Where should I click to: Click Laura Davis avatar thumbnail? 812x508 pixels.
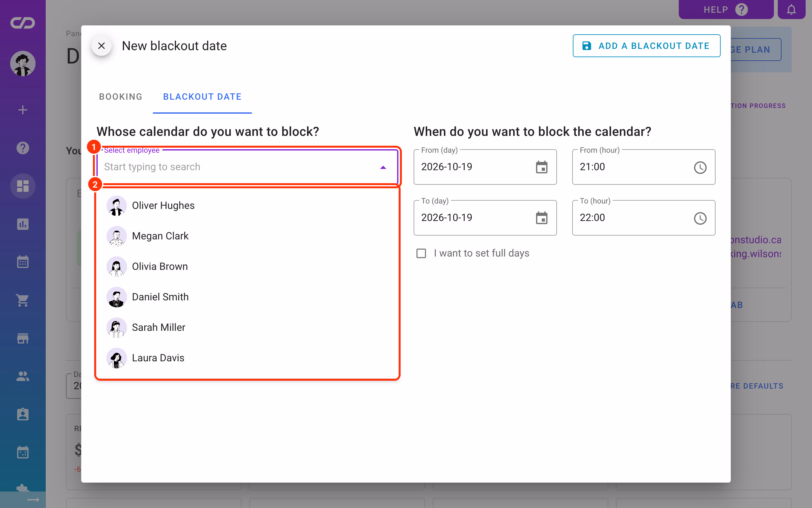coord(116,358)
